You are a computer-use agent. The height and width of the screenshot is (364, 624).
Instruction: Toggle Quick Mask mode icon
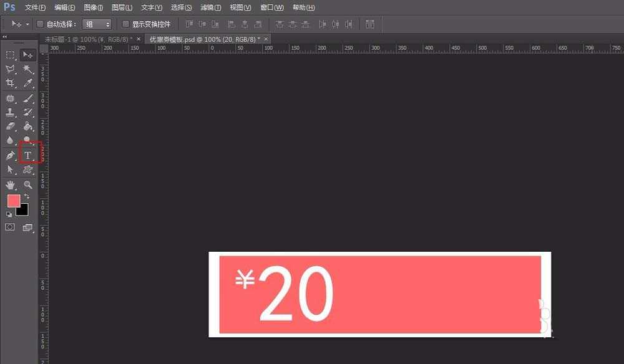click(10, 228)
